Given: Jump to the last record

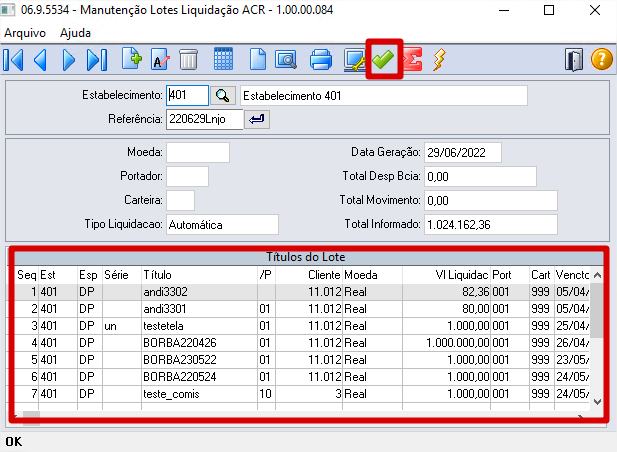Looking at the screenshot, I should point(97,60).
